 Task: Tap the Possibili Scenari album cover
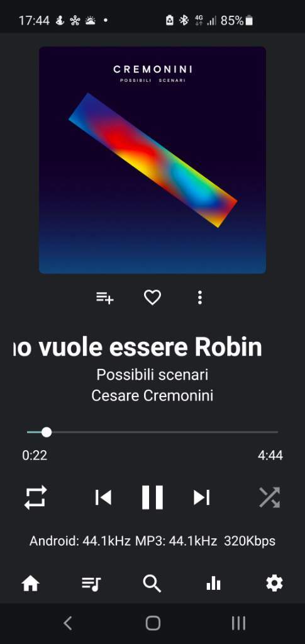[152, 160]
